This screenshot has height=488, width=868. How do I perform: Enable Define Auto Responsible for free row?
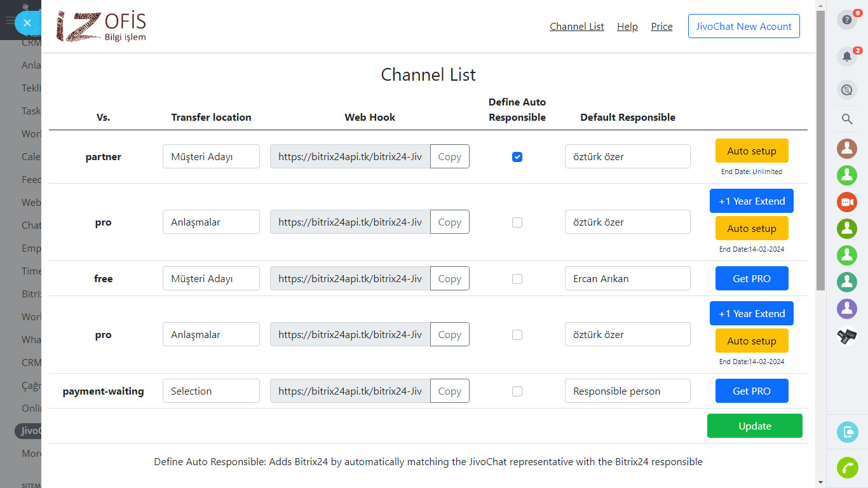coord(517,279)
